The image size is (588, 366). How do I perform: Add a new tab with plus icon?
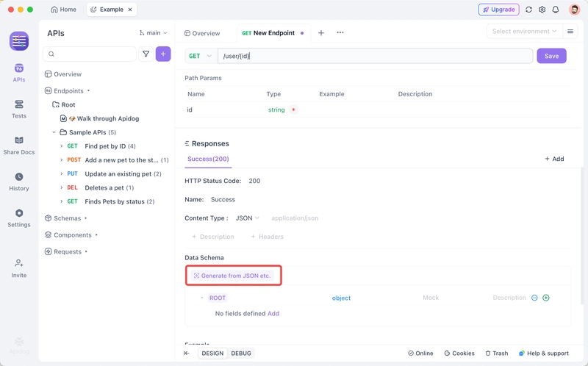pos(321,33)
